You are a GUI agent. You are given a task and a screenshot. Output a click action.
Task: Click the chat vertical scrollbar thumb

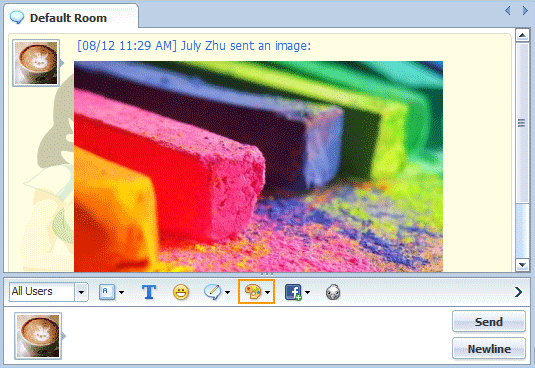tap(522, 123)
